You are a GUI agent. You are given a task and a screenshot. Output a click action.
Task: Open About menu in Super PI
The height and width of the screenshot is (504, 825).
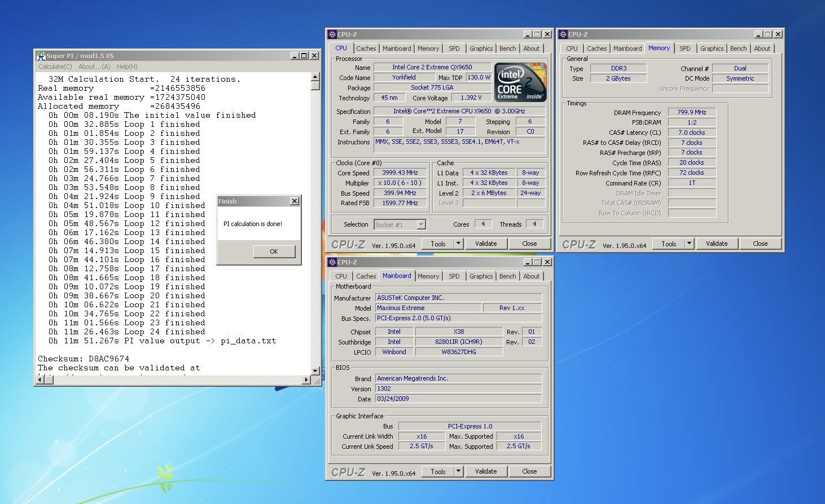click(94, 67)
